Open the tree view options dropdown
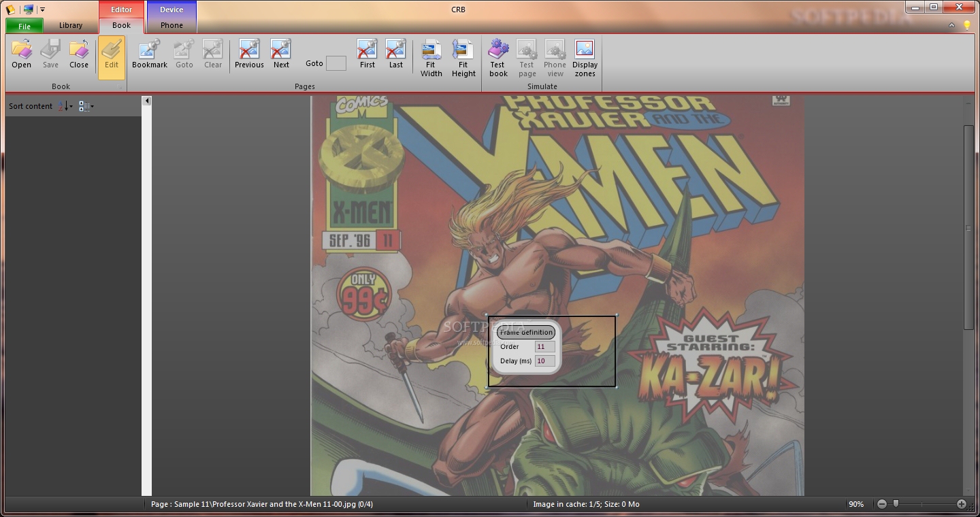This screenshot has height=517, width=980. coord(86,106)
